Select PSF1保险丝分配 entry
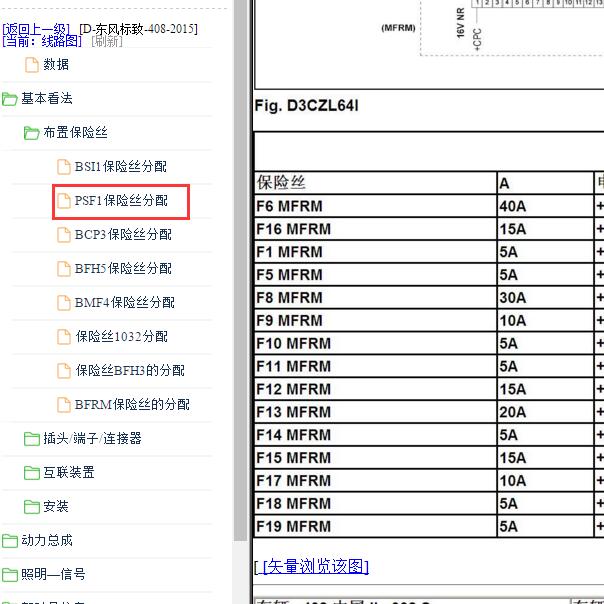The width and height of the screenshot is (604, 604). [x=121, y=200]
